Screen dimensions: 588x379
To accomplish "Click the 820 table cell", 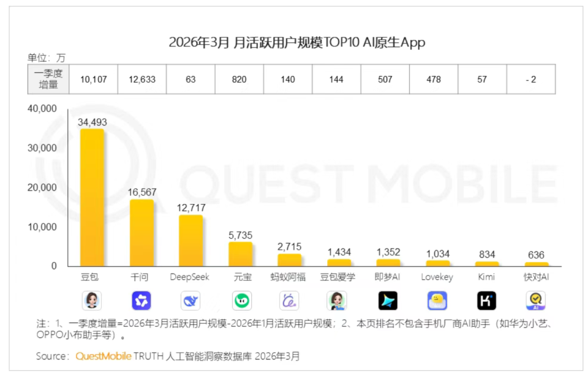I will coord(239,79).
